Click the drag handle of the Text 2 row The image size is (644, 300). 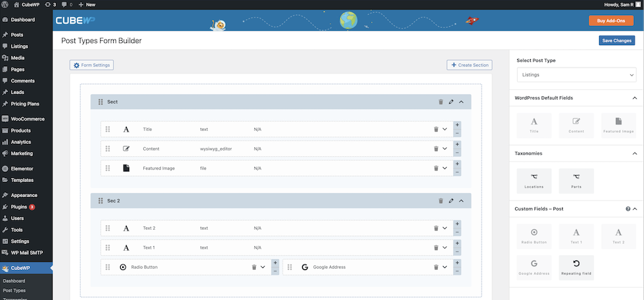108,228
